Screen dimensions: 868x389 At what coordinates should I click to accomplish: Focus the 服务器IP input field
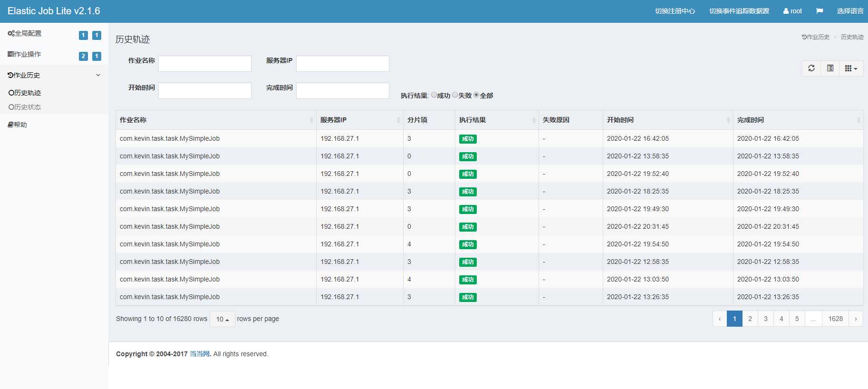point(343,64)
